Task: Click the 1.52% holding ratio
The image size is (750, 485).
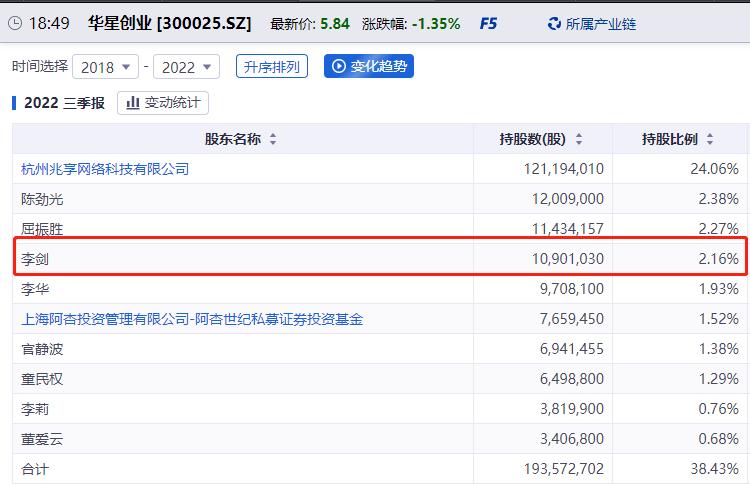Action: [718, 319]
